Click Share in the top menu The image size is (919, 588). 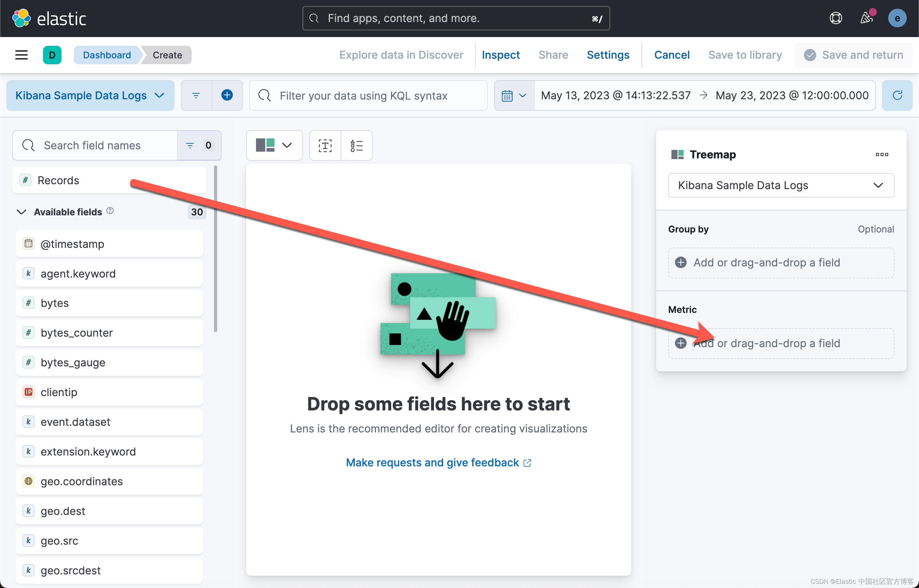click(x=553, y=55)
